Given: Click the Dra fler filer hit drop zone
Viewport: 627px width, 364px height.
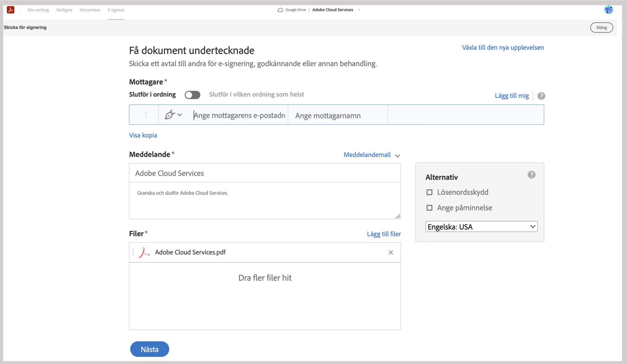Looking at the screenshot, I should [x=265, y=296].
